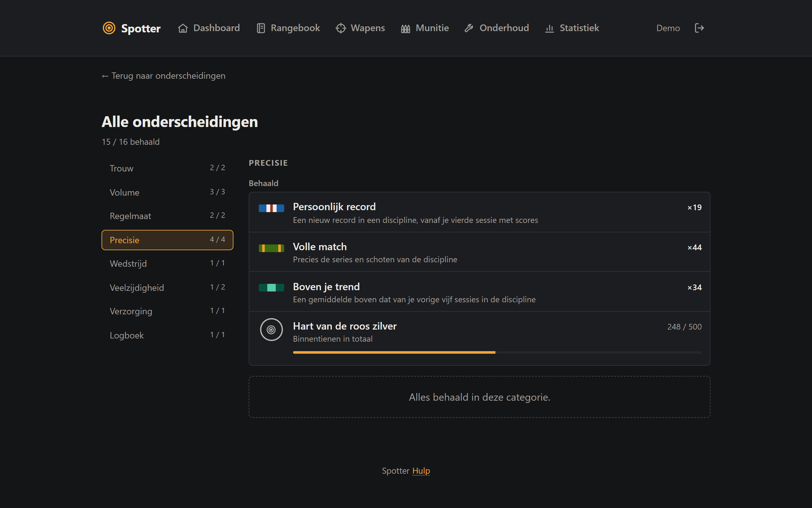This screenshot has width=812, height=508.
Task: Click the Hart van de roos zilver title
Action: [344, 326]
